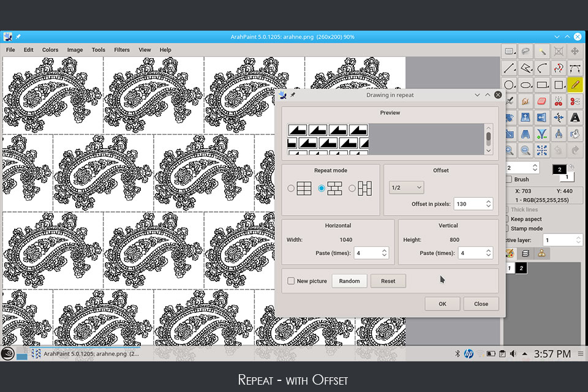
Task: Select the lasso free selection tool
Action: pyautogui.click(x=526, y=51)
